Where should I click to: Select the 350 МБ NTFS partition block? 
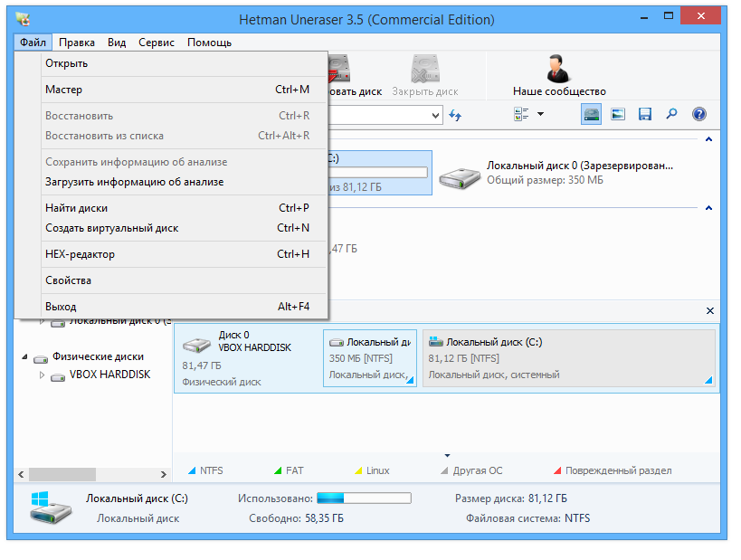(370, 358)
